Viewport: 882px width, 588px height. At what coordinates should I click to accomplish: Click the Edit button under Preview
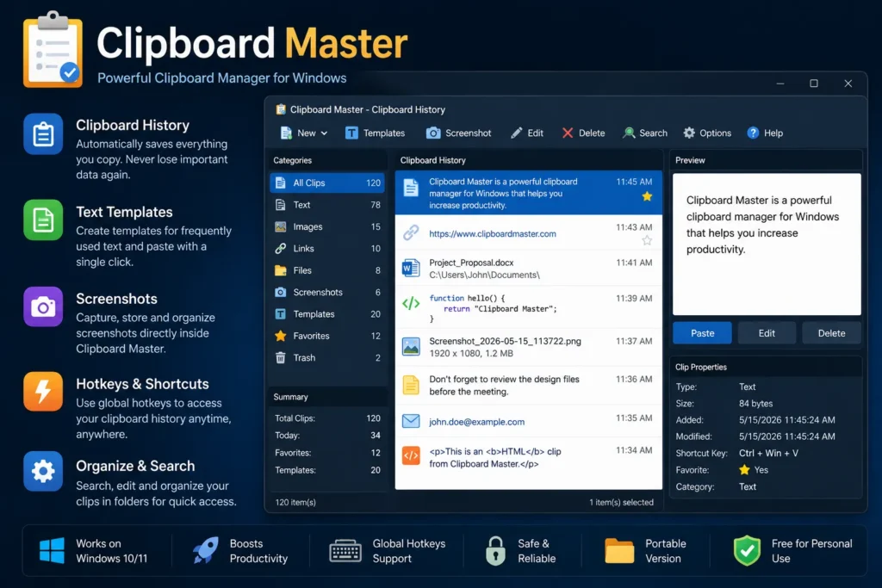(x=767, y=333)
